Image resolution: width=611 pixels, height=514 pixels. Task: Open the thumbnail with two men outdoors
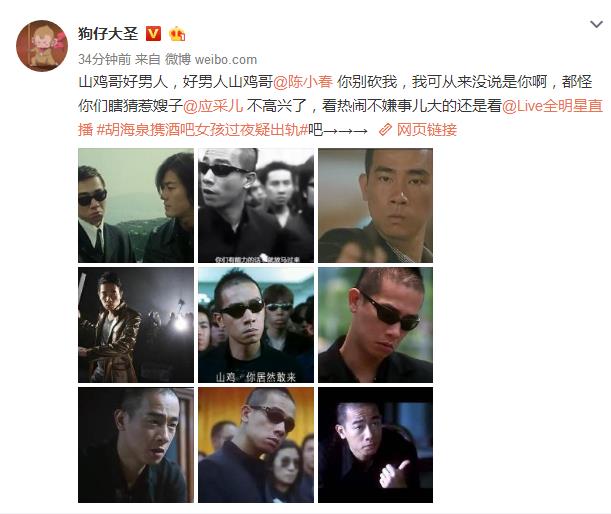click(136, 205)
